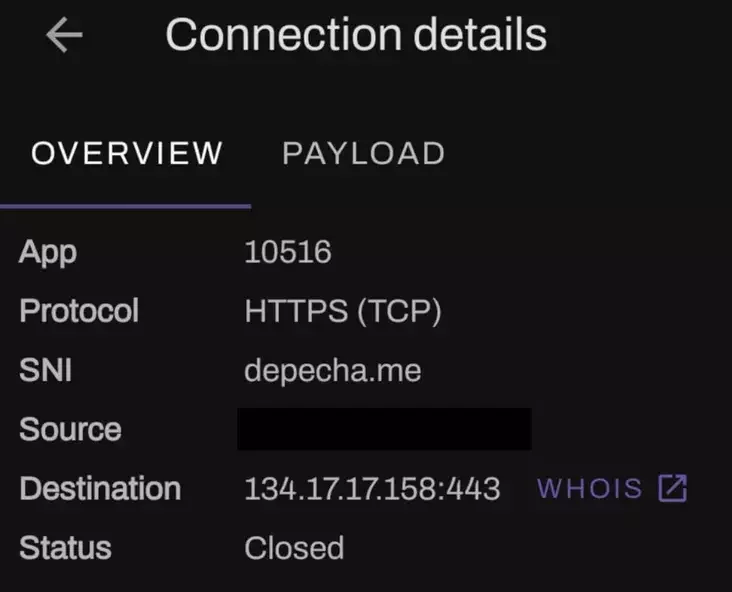The image size is (732, 592).
Task: Open the WHOIS external link icon
Action: click(673, 488)
